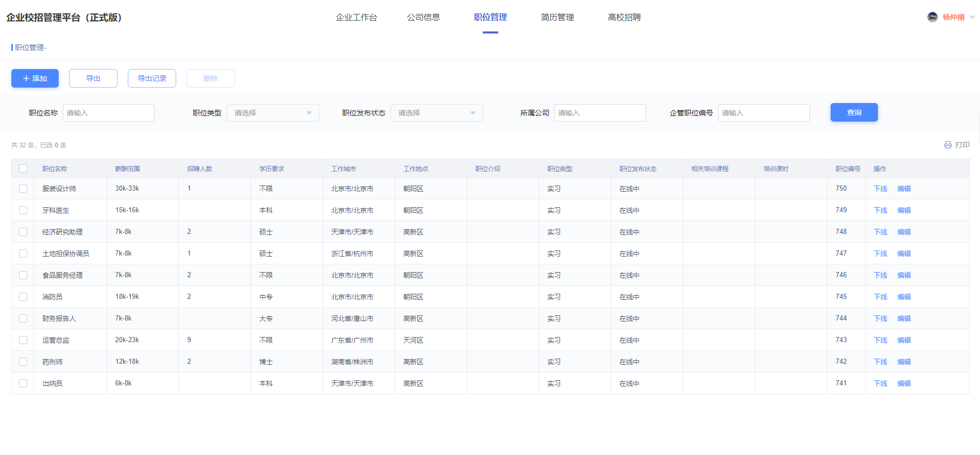Tick the select-all checkbox in table header

[x=23, y=168]
